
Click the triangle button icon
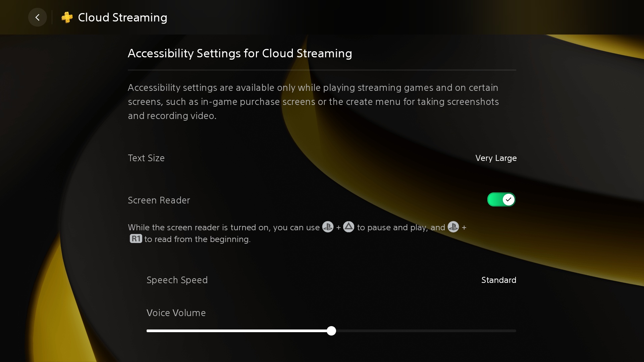click(x=348, y=227)
